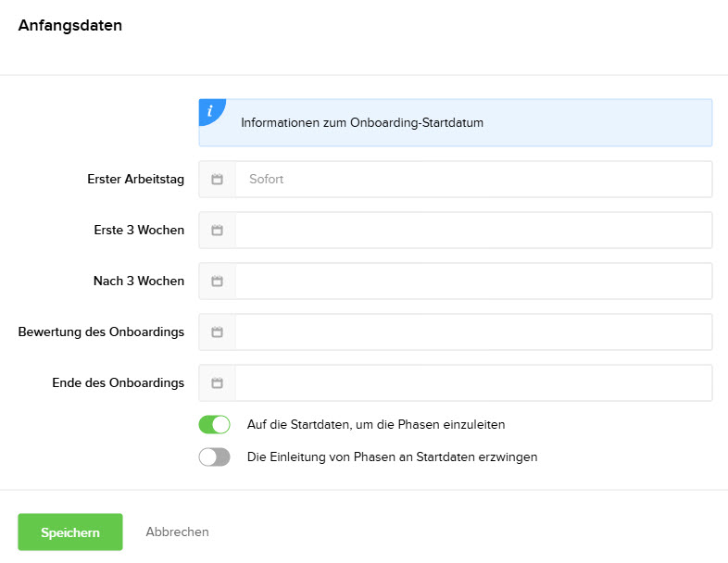
Task: Click the 'Bewertung des Onboardings' label
Action: pyautogui.click(x=101, y=332)
